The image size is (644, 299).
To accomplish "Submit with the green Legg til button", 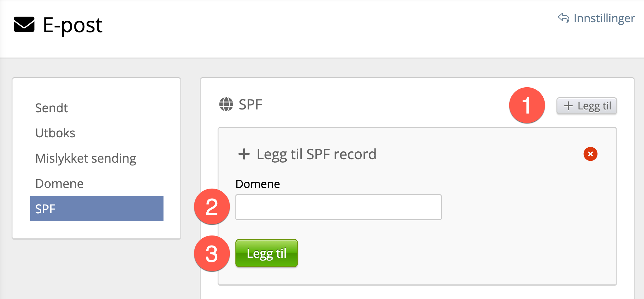I will pos(266,253).
